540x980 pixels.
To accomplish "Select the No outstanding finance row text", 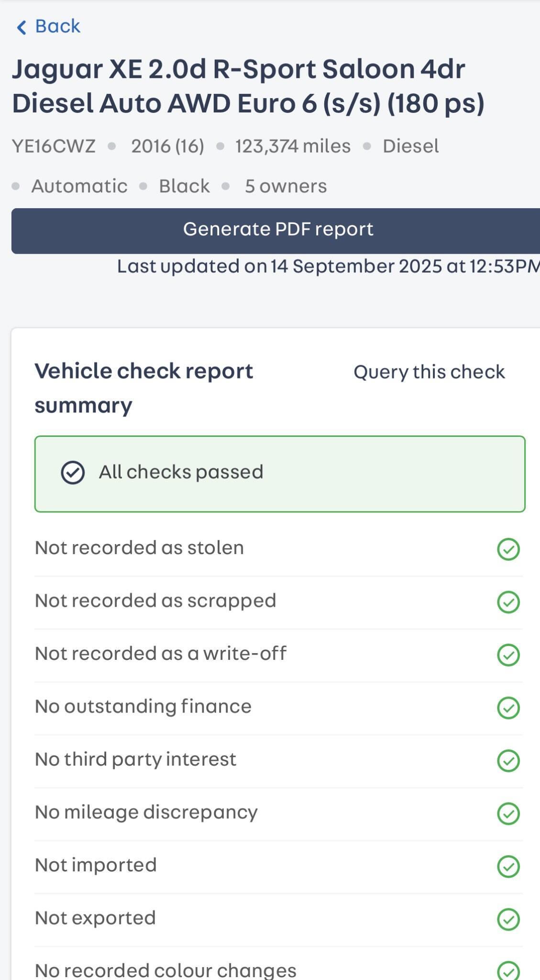I will point(143,706).
